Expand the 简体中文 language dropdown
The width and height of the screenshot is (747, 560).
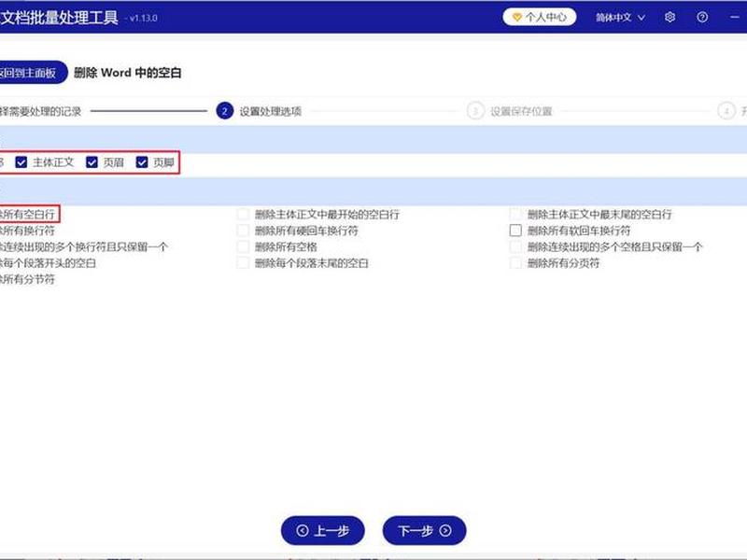click(620, 18)
